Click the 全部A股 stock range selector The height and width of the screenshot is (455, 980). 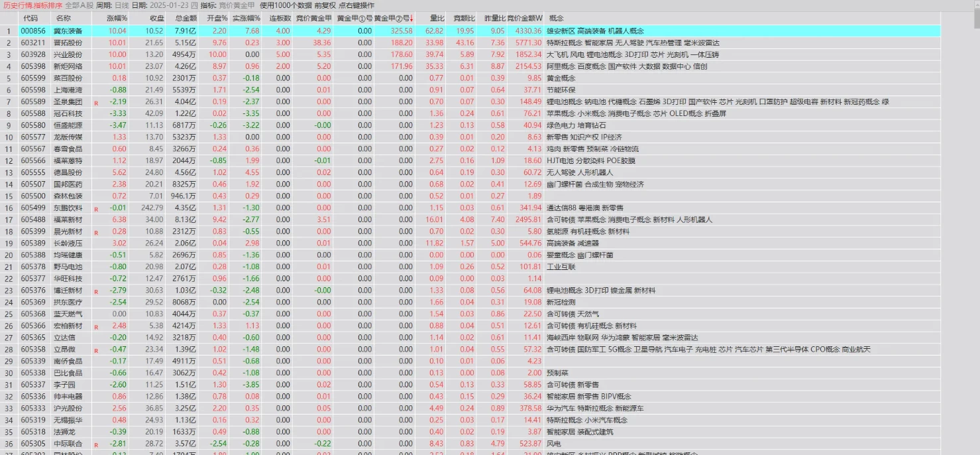tap(79, 5)
